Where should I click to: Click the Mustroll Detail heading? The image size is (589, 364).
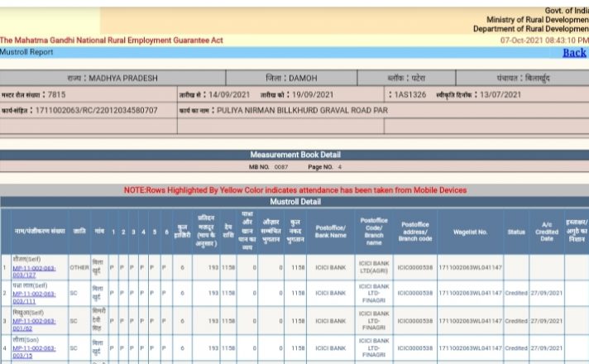tap(295, 202)
